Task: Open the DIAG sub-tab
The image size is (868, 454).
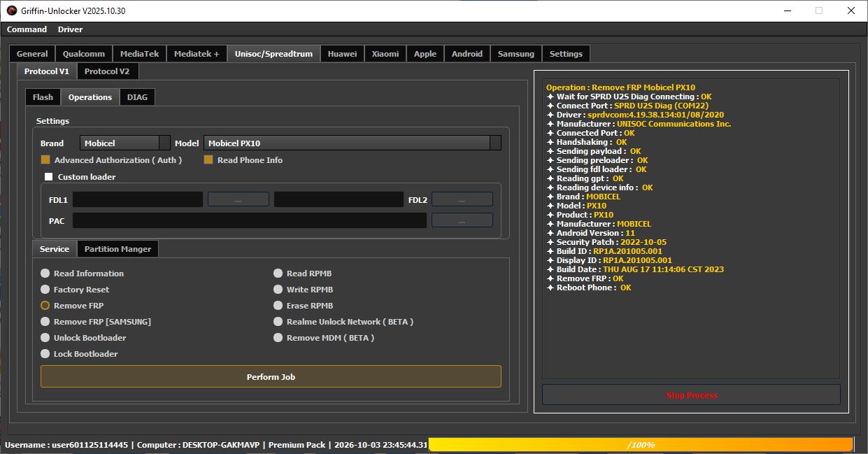Action: click(x=137, y=97)
